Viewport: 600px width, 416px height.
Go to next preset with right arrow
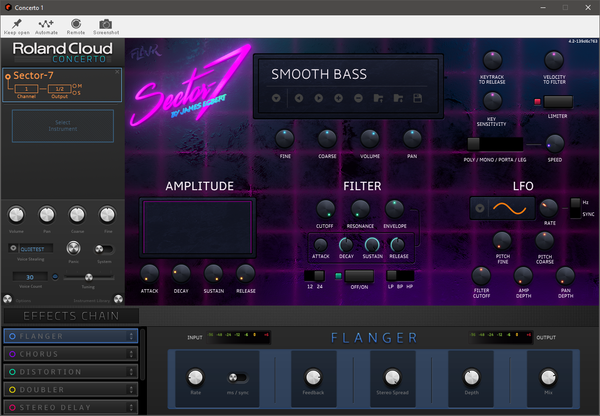(318, 98)
